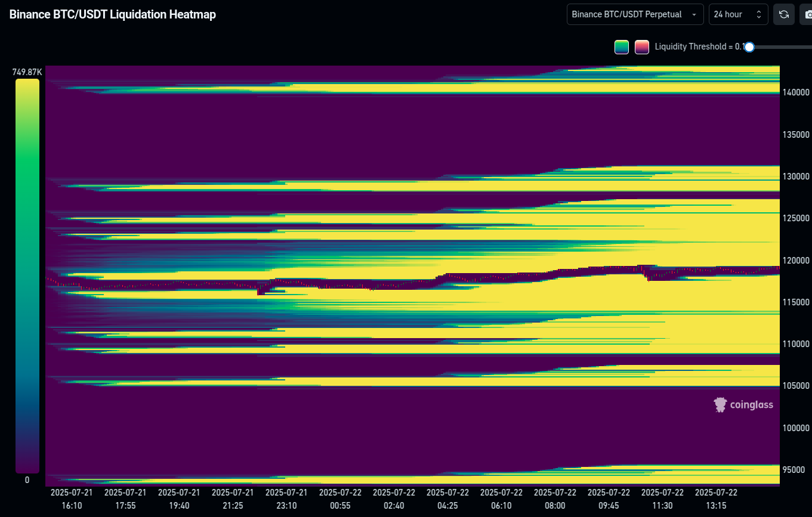This screenshot has width=812, height=517.
Task: Click the 2025-07-22 04:25 time axis label
Action: tap(447, 499)
